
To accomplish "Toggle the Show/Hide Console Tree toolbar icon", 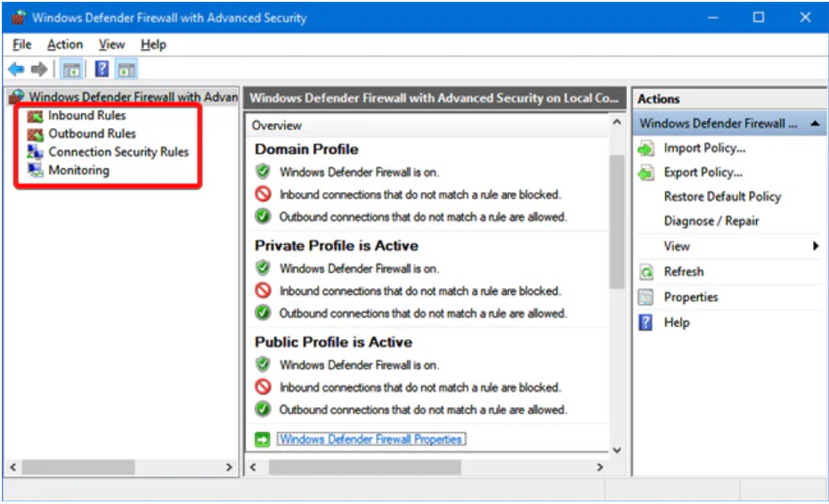I will (x=71, y=69).
